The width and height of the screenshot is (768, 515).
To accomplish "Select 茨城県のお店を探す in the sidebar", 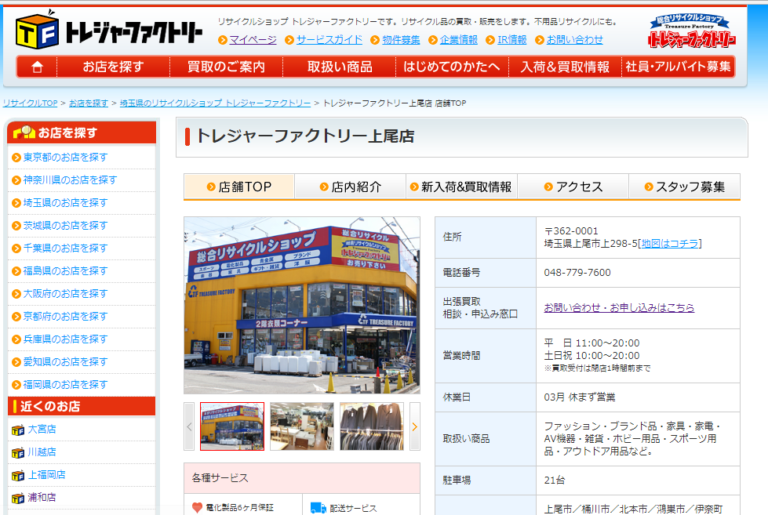I will pos(65,226).
